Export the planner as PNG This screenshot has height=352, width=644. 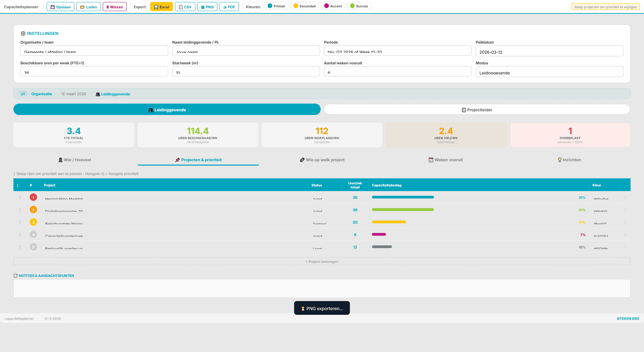(x=207, y=7)
